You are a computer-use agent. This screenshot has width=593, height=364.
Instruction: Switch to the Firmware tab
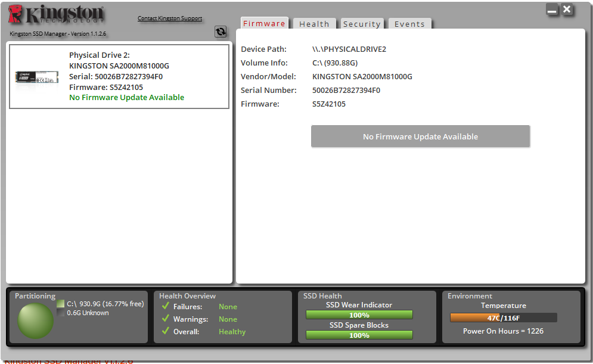(x=265, y=23)
